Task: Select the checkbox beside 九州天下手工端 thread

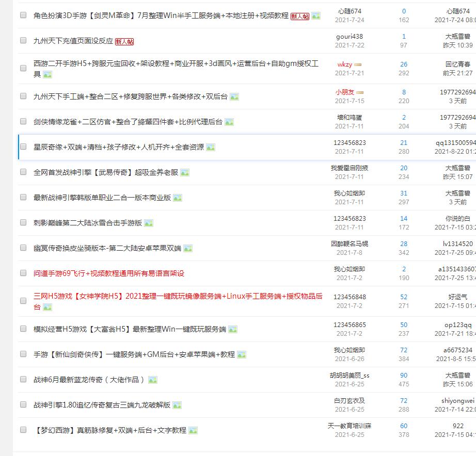Action: 23,96
